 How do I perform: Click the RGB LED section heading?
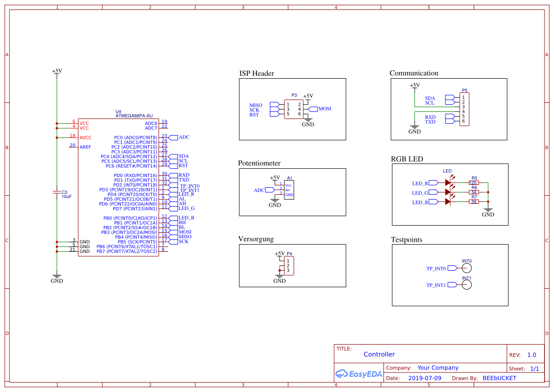coord(407,159)
